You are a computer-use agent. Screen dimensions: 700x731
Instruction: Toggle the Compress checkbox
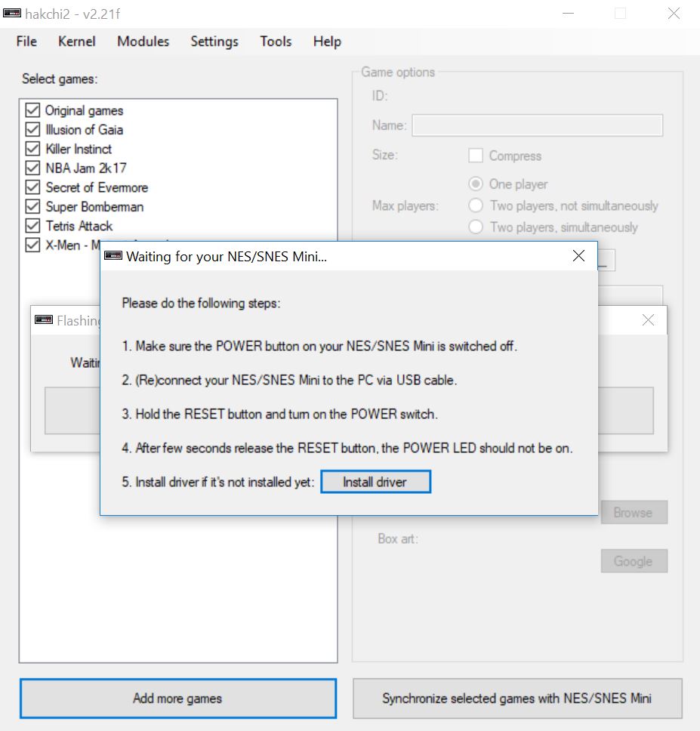click(476, 156)
